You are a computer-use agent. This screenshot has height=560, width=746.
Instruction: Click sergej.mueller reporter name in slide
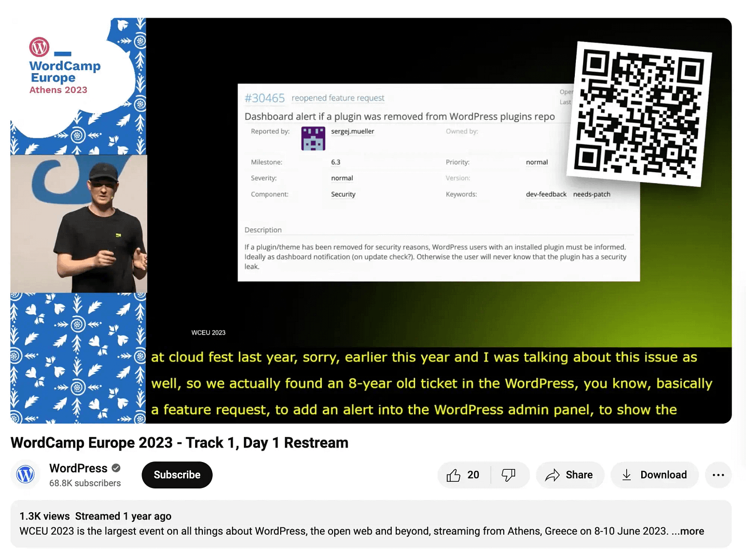[x=353, y=131]
